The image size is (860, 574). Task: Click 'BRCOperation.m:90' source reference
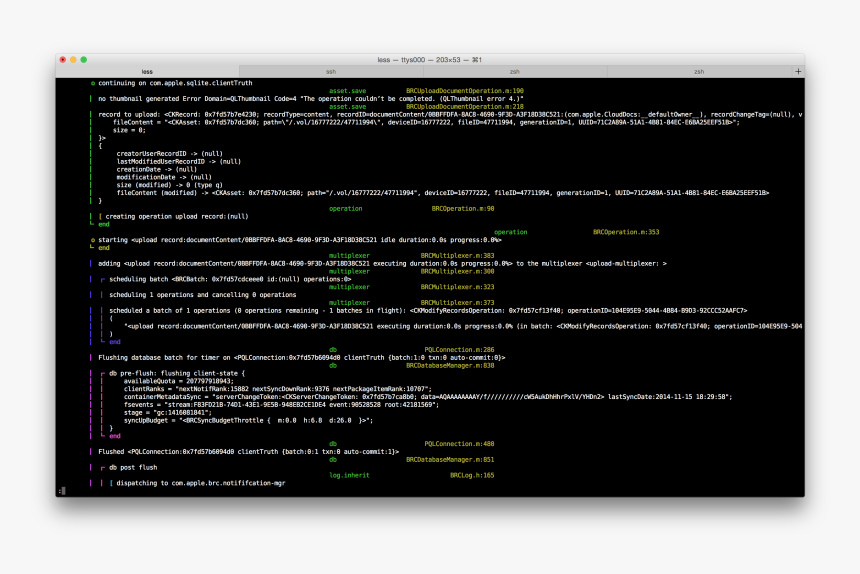pyautogui.click(x=463, y=209)
